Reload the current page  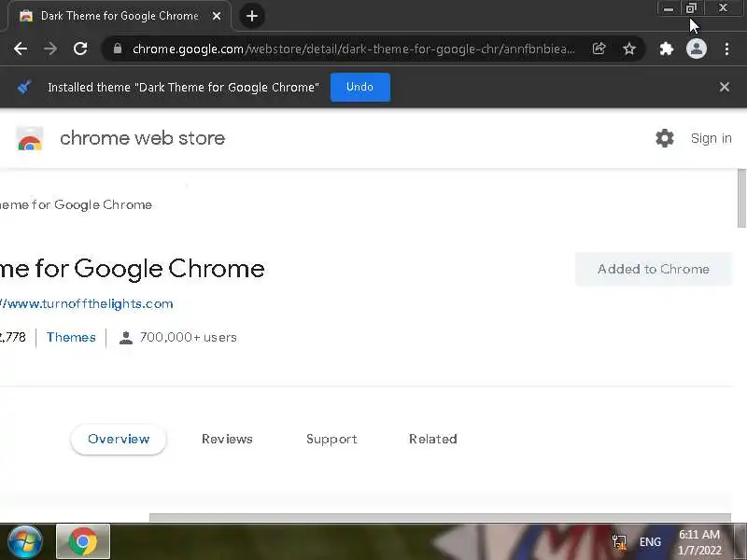click(80, 49)
